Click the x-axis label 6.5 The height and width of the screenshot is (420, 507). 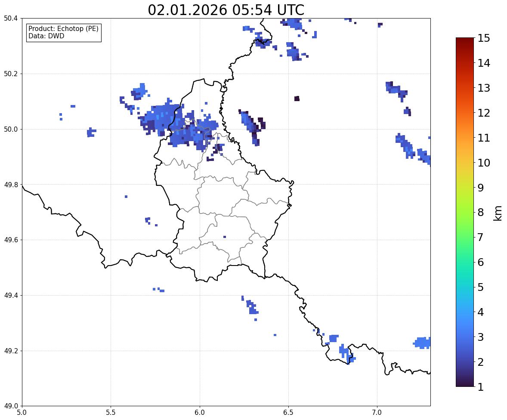click(288, 413)
